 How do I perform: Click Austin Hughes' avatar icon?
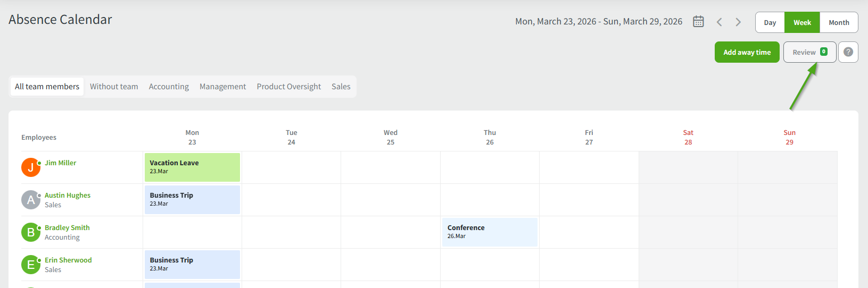pyautogui.click(x=31, y=200)
